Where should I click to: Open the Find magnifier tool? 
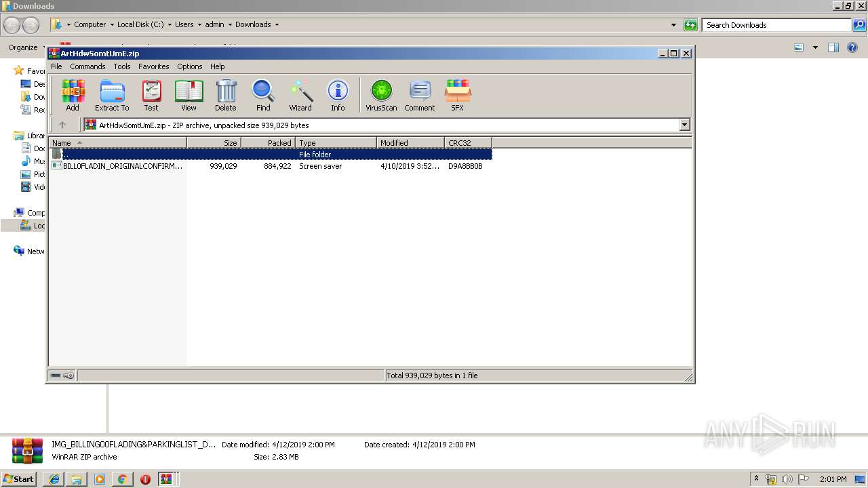point(263,95)
